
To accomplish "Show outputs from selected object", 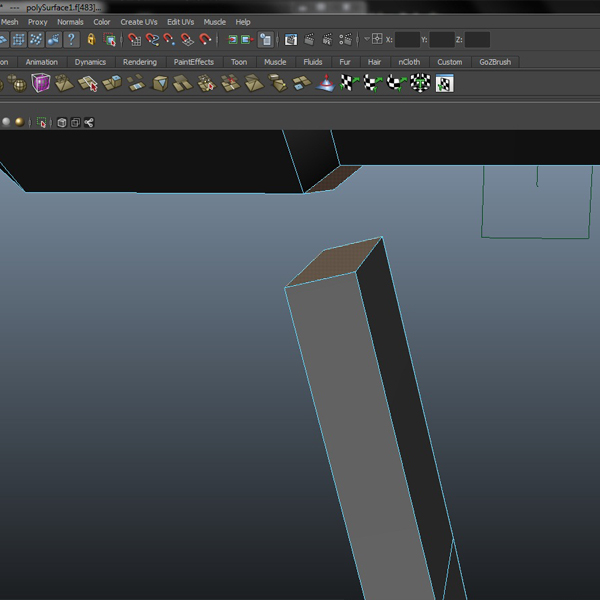I will 248,39.
